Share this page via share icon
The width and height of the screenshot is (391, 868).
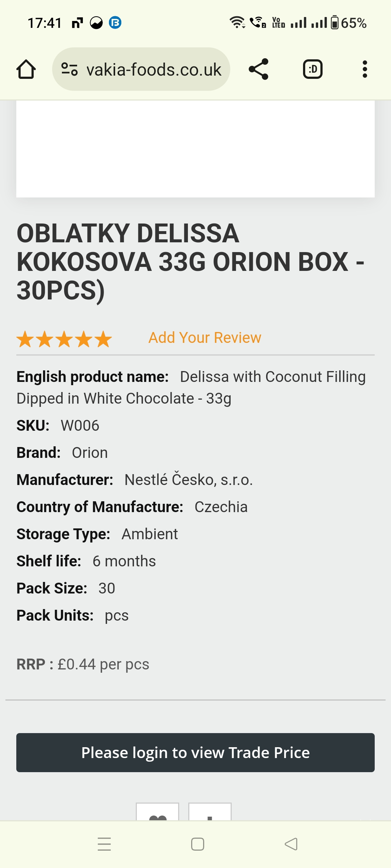(258, 69)
